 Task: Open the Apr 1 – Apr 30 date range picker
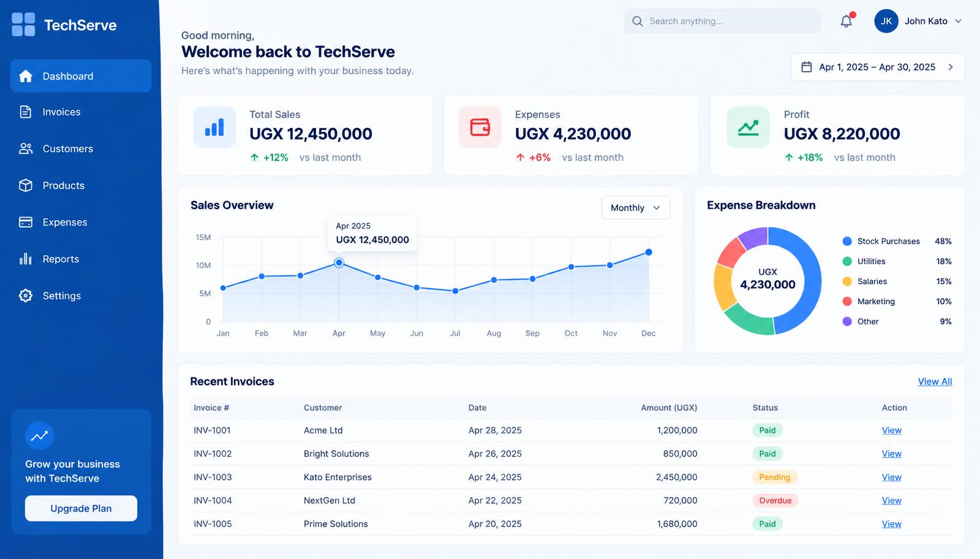[x=877, y=67]
